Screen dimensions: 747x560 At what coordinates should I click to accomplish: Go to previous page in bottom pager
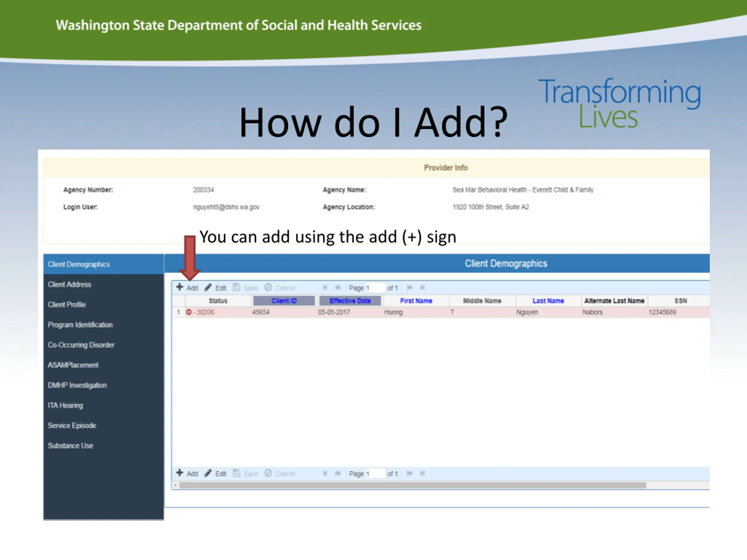click(x=338, y=473)
